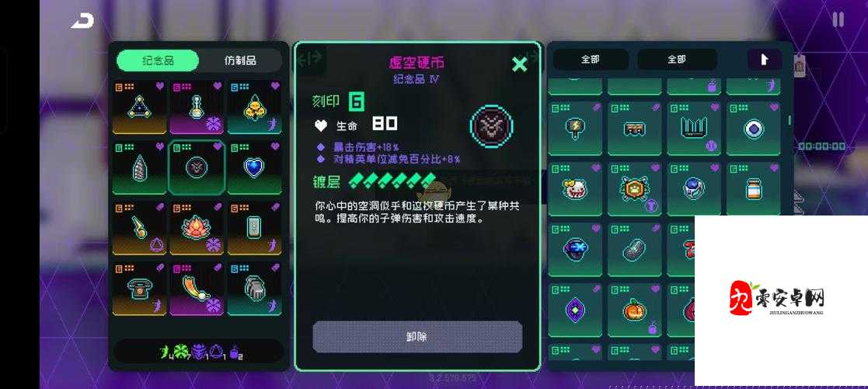
Task: Click the 镀层 plating level bar
Action: pyautogui.click(x=392, y=180)
